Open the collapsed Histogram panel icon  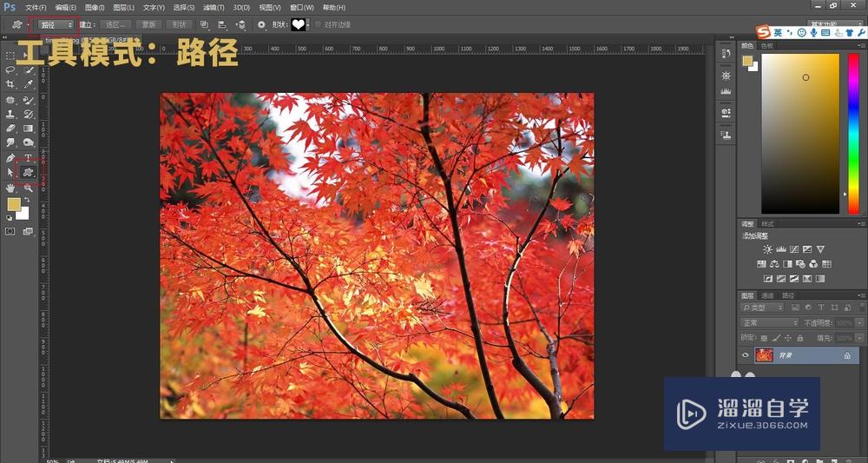[x=727, y=91]
